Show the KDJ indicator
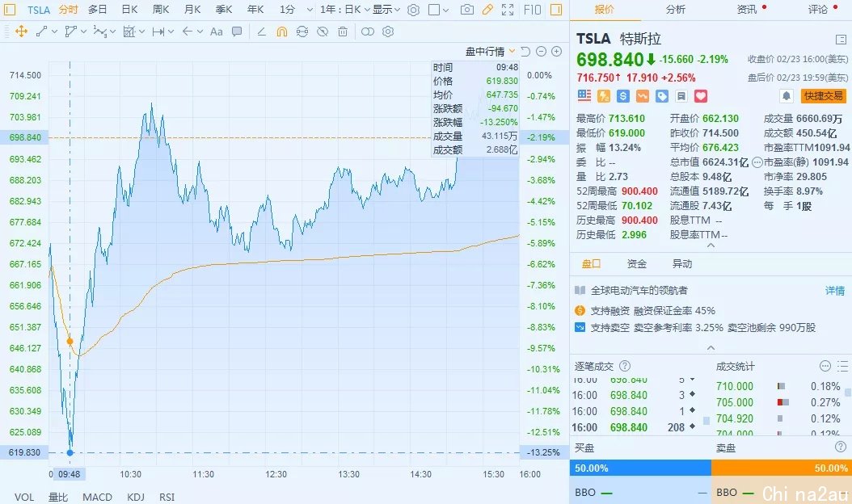The image size is (852, 504). point(135,497)
